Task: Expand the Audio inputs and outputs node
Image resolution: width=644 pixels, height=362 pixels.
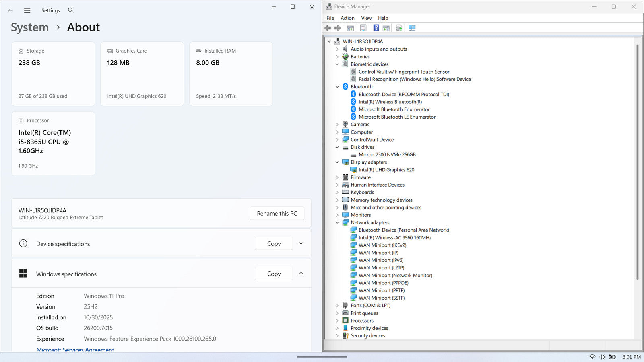Action: pyautogui.click(x=337, y=49)
